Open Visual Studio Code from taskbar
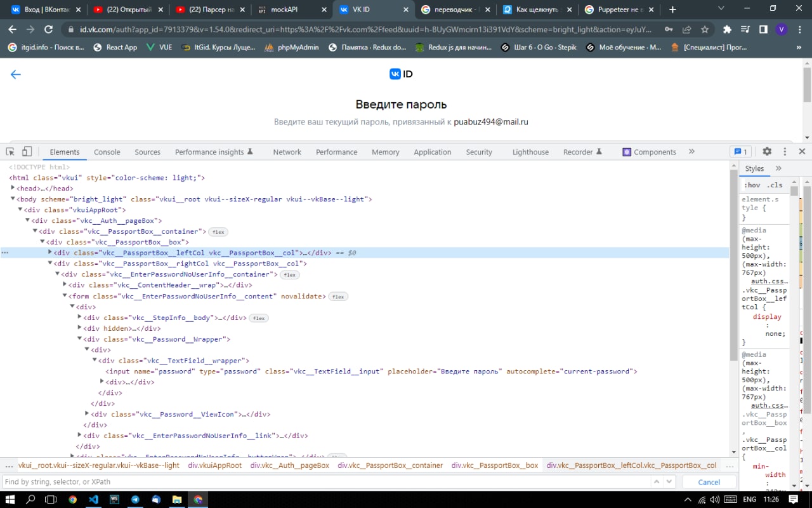The height and width of the screenshot is (508, 812). click(x=93, y=500)
